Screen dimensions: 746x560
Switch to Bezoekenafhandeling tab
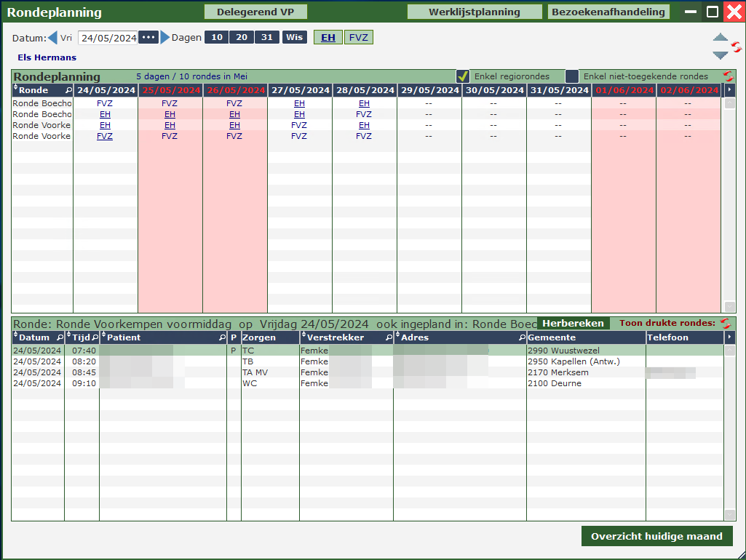[x=608, y=12]
